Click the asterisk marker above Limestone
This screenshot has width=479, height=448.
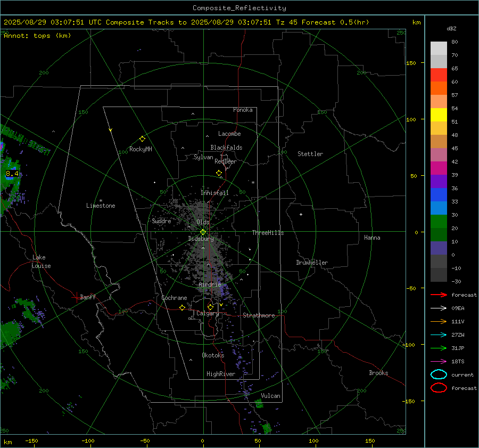[101, 201]
